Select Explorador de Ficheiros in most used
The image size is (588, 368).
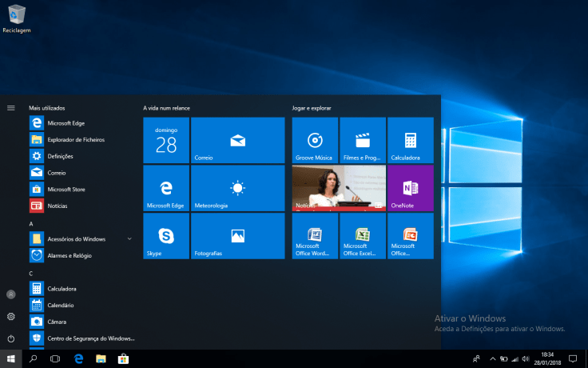tap(75, 139)
